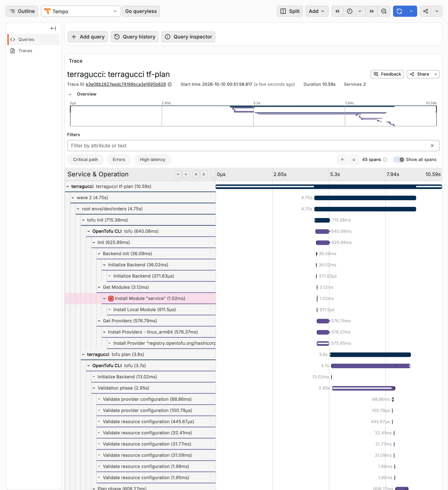
Task: Collapse the Get Providers span
Action: click(x=99, y=321)
